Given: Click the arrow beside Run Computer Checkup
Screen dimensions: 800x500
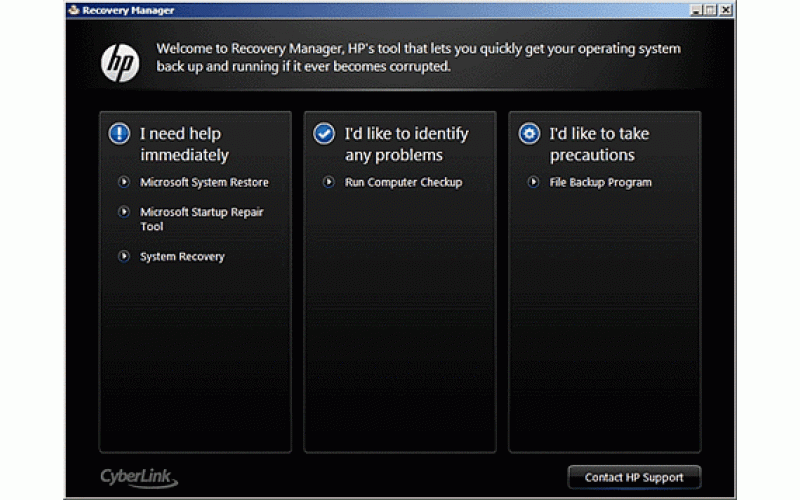Looking at the screenshot, I should point(329,182).
